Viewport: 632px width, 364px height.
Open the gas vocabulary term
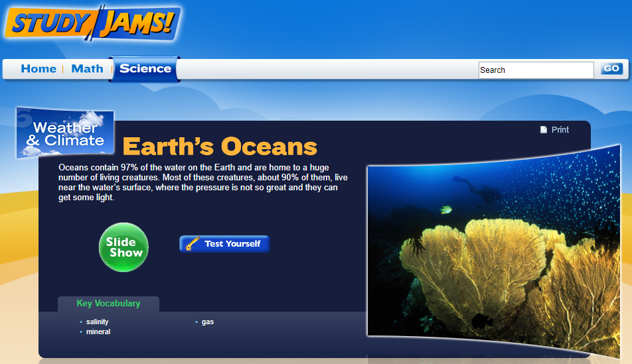pyautogui.click(x=208, y=322)
